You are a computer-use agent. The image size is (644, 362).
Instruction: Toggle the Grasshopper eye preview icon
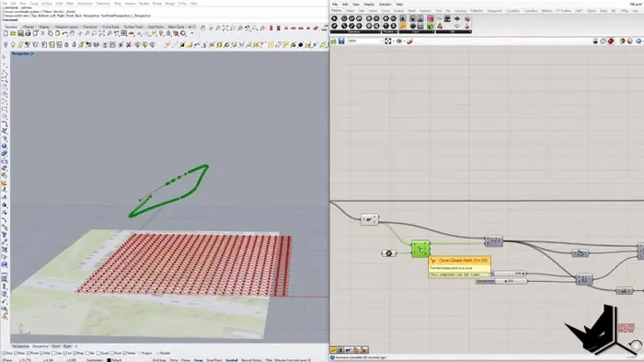pos(398,41)
